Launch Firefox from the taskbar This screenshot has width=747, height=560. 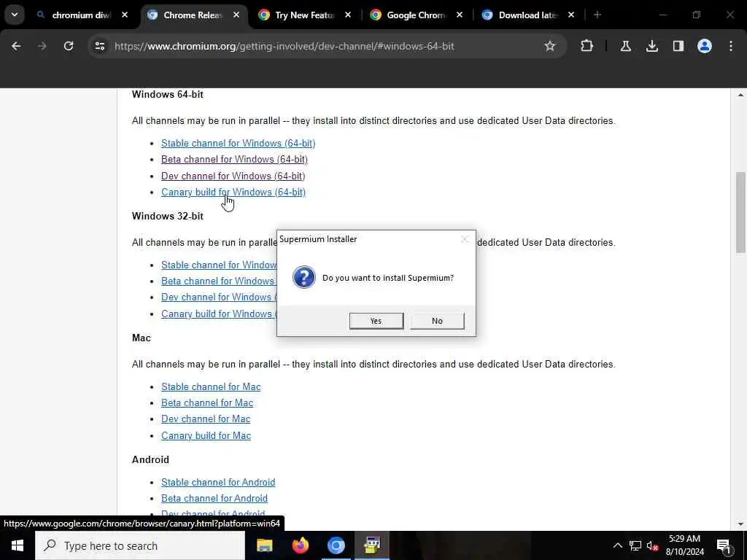tap(300, 545)
